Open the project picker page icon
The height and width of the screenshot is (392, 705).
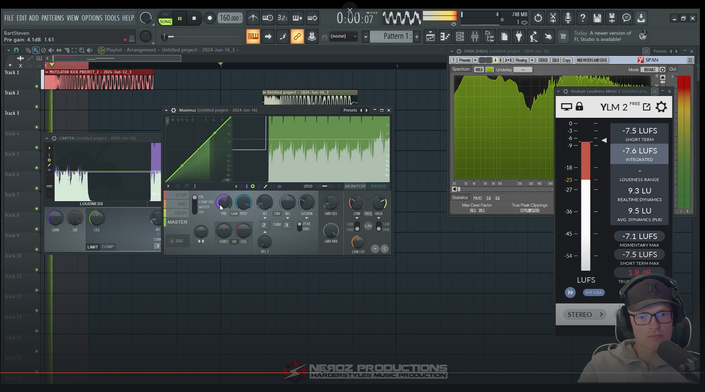pos(504,36)
